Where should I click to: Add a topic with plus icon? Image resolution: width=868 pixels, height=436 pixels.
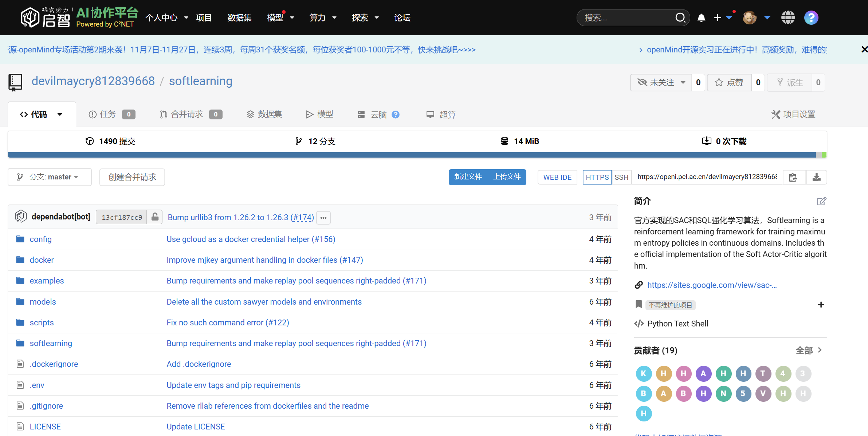821,305
